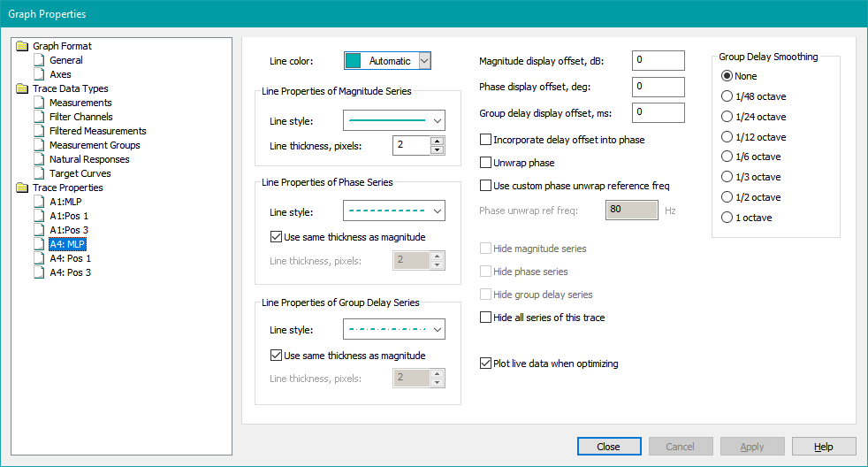
Task: Click the page icon beside Measurements
Action: [x=39, y=103]
